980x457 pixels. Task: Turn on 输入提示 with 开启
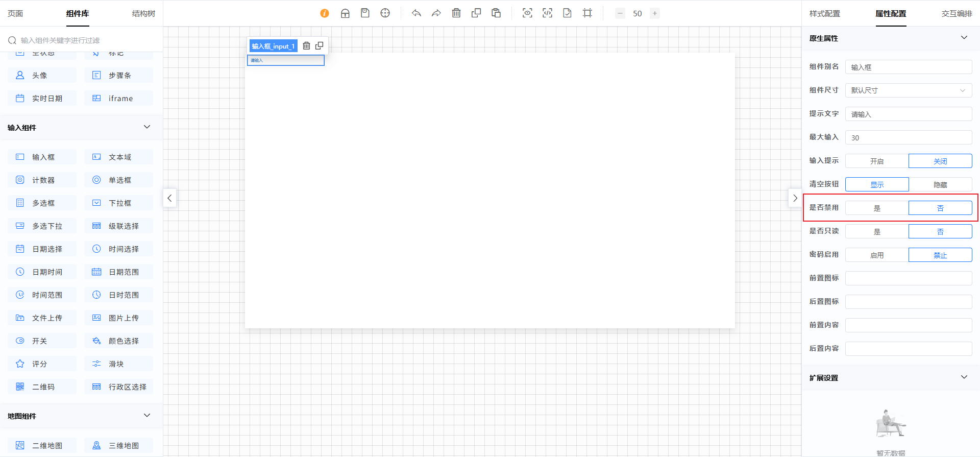[877, 161]
